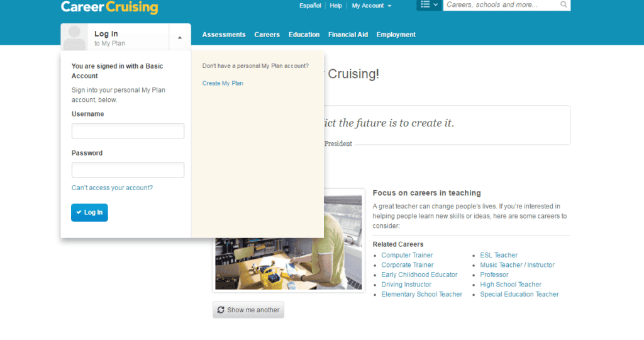Open the High School Teacher link
Screen dimensions: 644x340
[x=511, y=285]
